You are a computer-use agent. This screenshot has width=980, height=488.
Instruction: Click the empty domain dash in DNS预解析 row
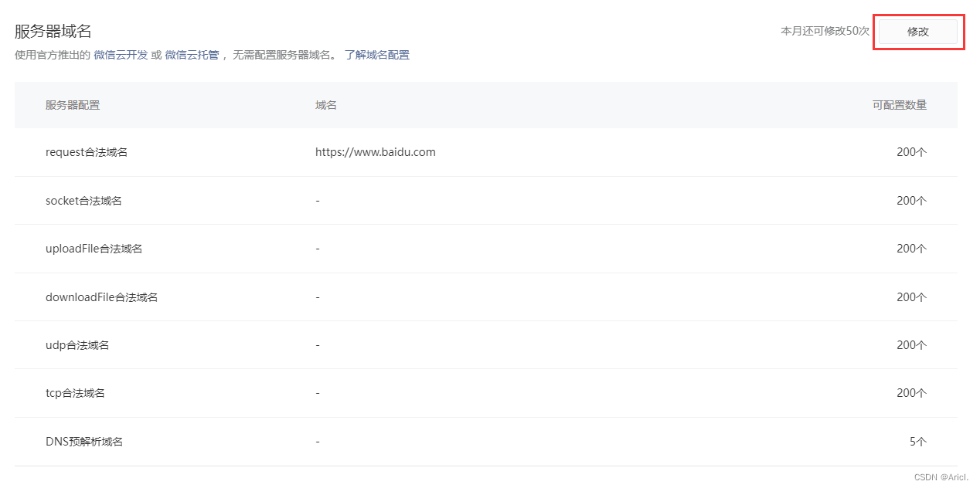[x=318, y=442]
